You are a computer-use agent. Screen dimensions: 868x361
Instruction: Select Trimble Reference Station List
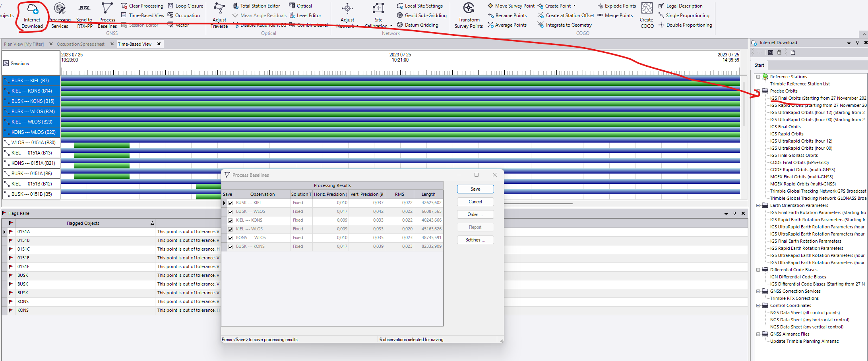pyautogui.click(x=800, y=84)
